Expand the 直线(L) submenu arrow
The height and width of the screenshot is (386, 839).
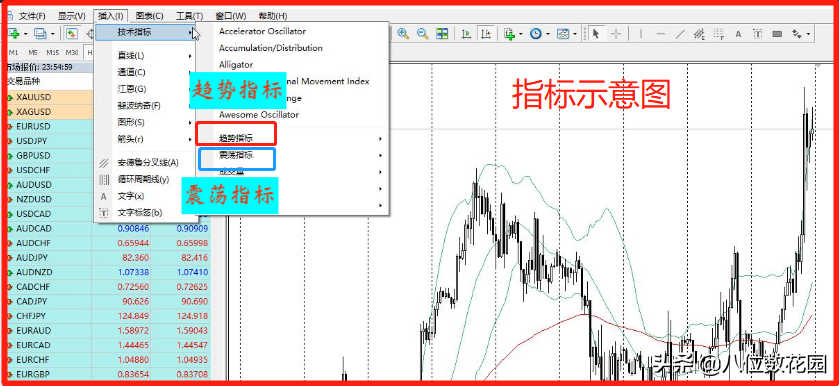190,56
